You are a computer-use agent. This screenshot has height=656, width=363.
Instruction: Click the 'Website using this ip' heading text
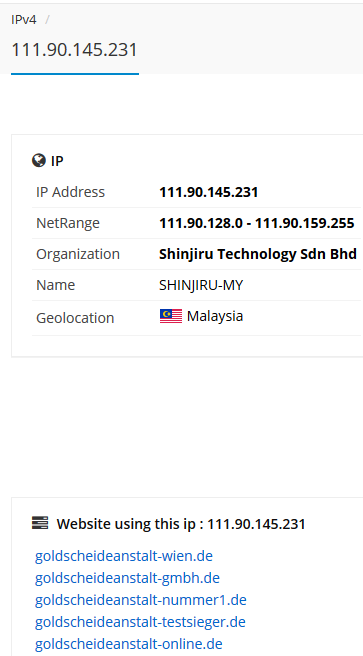coord(181,524)
